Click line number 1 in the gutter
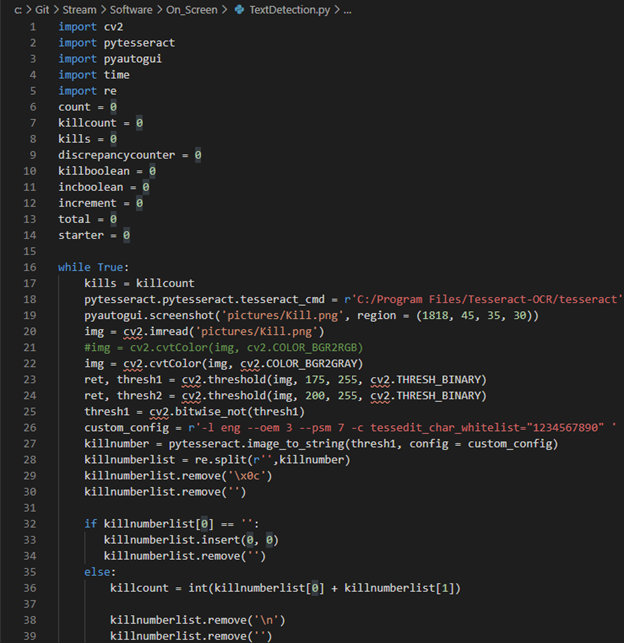Viewport: 624px width, 644px height. tap(33, 26)
